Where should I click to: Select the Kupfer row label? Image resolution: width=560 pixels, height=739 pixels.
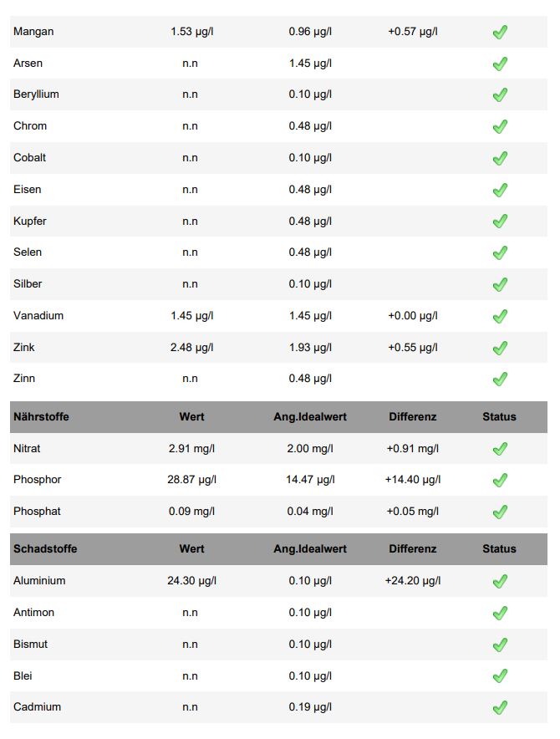30,222
